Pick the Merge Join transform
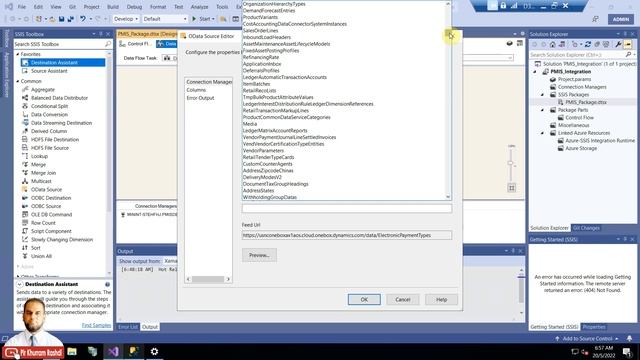 click(x=43, y=173)
